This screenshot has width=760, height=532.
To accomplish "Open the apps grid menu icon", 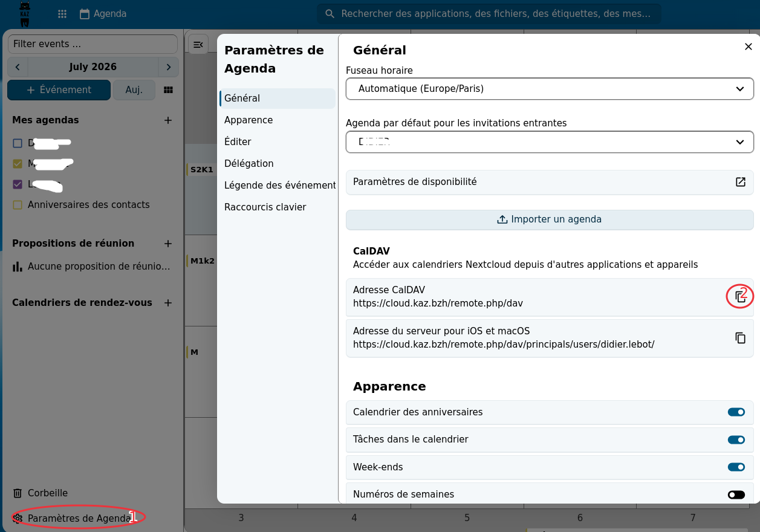I will tap(62, 14).
